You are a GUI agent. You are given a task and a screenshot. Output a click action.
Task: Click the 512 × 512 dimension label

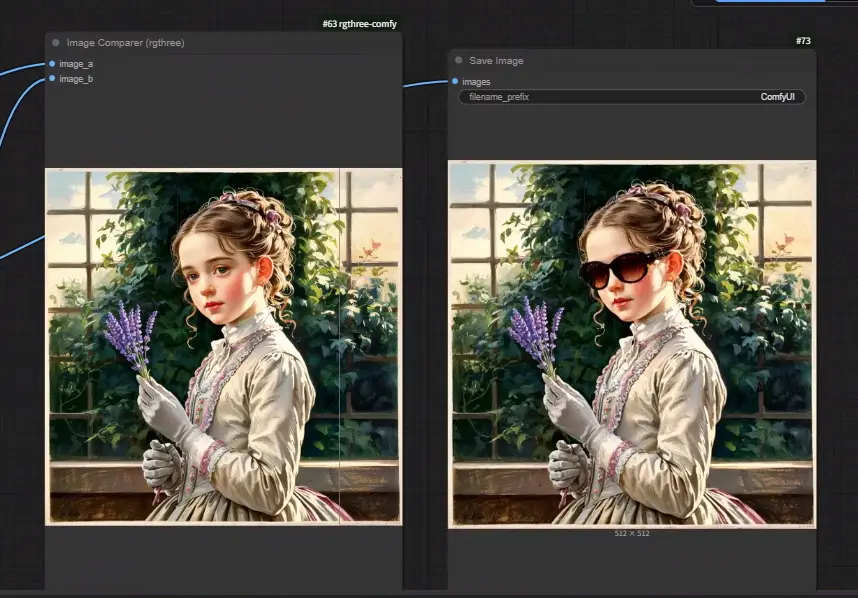click(632, 533)
